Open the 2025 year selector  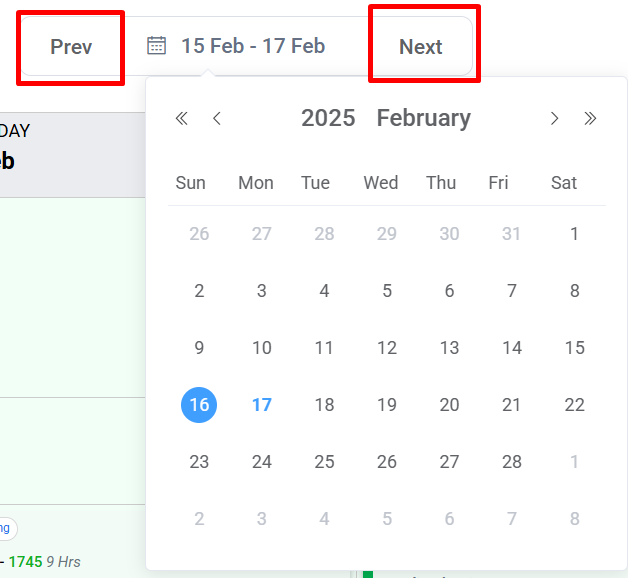coord(328,118)
